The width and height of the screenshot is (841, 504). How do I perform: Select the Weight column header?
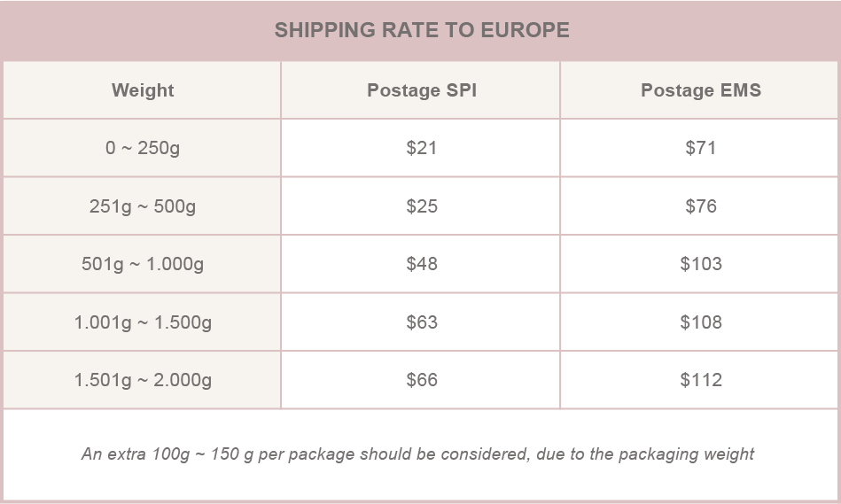coord(142,89)
